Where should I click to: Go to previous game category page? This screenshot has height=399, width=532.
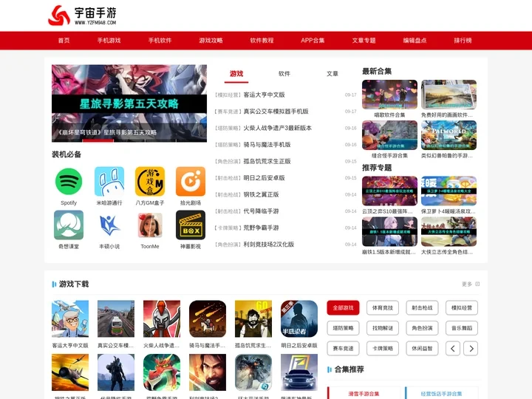(x=453, y=349)
